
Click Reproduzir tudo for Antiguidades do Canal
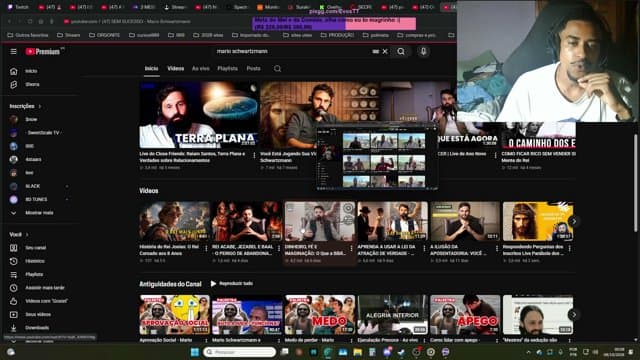pos(231,284)
